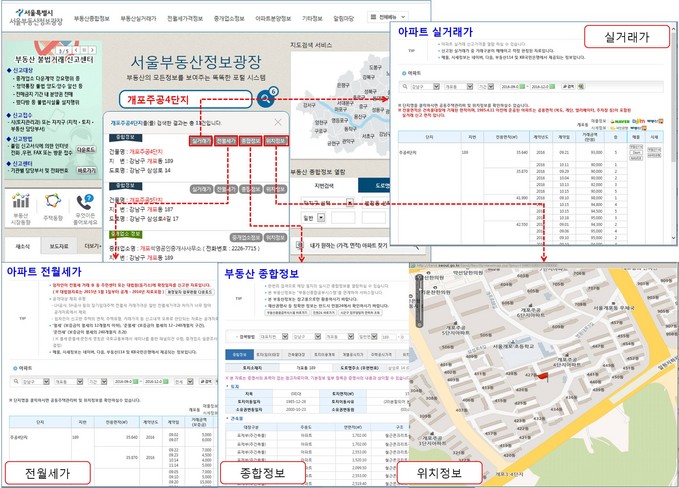The width and height of the screenshot is (679, 488).
Task: Click 다운로드 button in 신고방법 section
Action: point(86,149)
